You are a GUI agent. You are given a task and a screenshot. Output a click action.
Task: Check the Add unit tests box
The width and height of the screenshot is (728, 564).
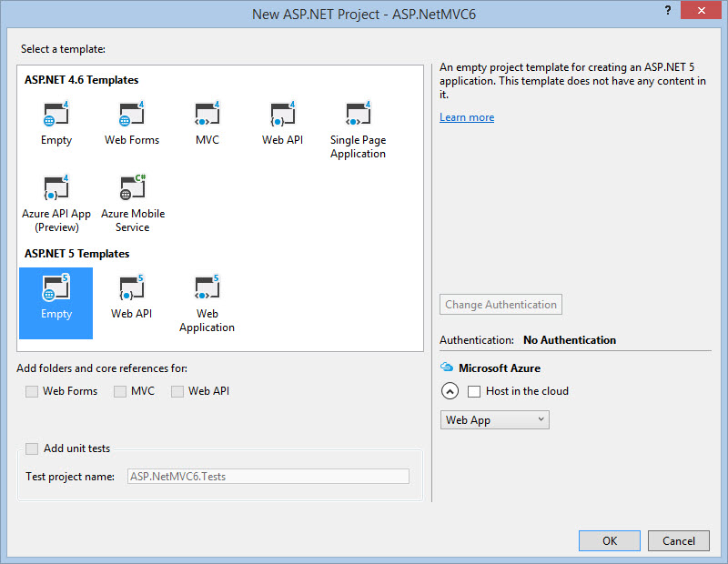pyautogui.click(x=32, y=448)
